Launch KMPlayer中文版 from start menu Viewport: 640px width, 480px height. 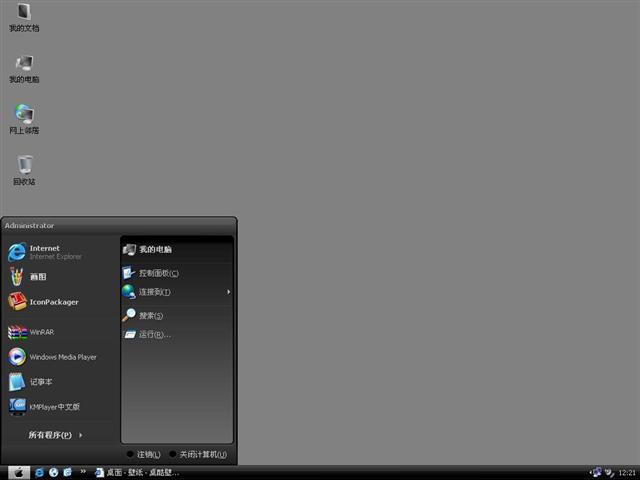pyautogui.click(x=61, y=407)
